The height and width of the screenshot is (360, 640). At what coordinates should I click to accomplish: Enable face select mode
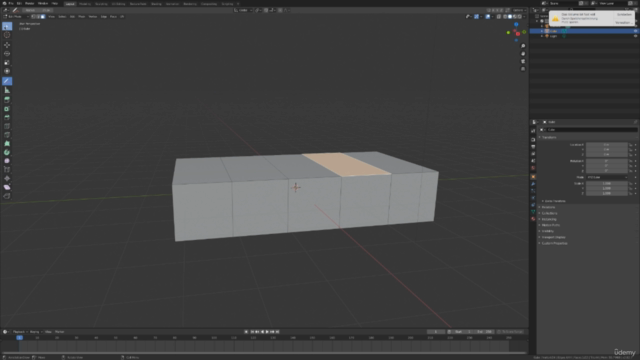(43, 17)
